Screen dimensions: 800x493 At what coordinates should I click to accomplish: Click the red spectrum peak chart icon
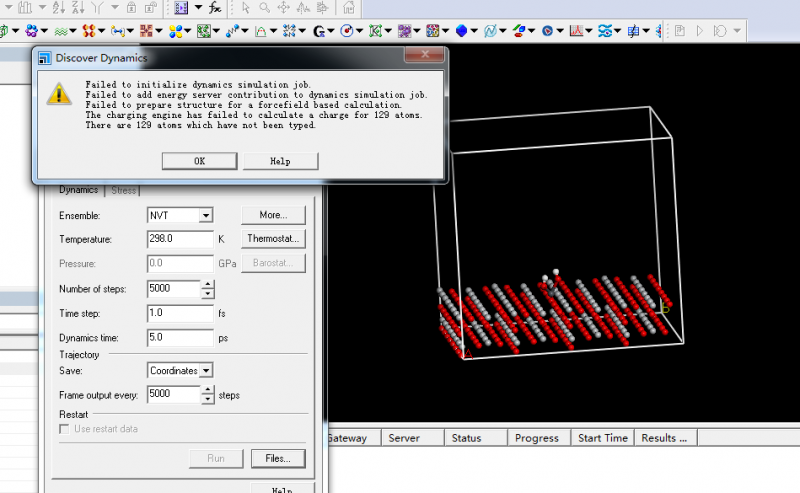point(577,31)
